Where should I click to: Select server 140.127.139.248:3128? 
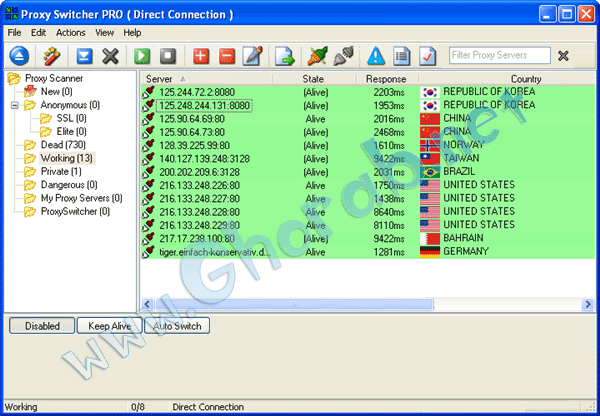point(204,159)
